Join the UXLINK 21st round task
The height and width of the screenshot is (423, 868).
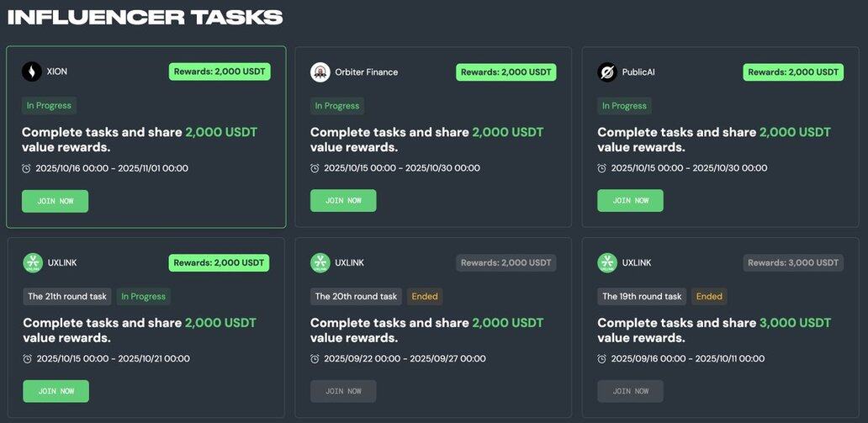point(56,391)
